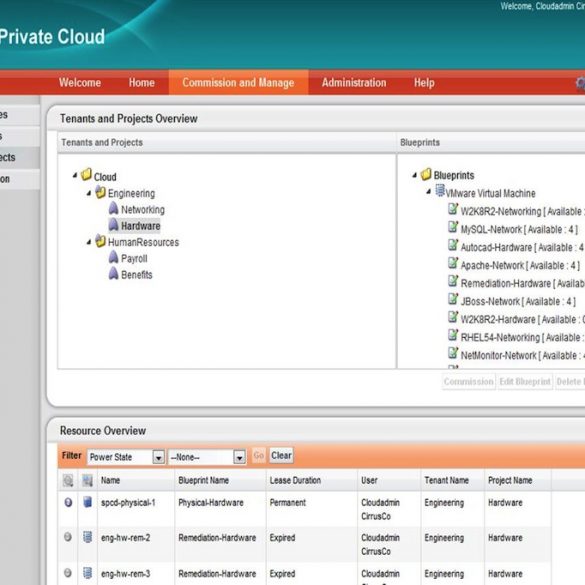Click the Blueprints root folder icon
The width and height of the screenshot is (585, 585).
pyautogui.click(x=426, y=174)
